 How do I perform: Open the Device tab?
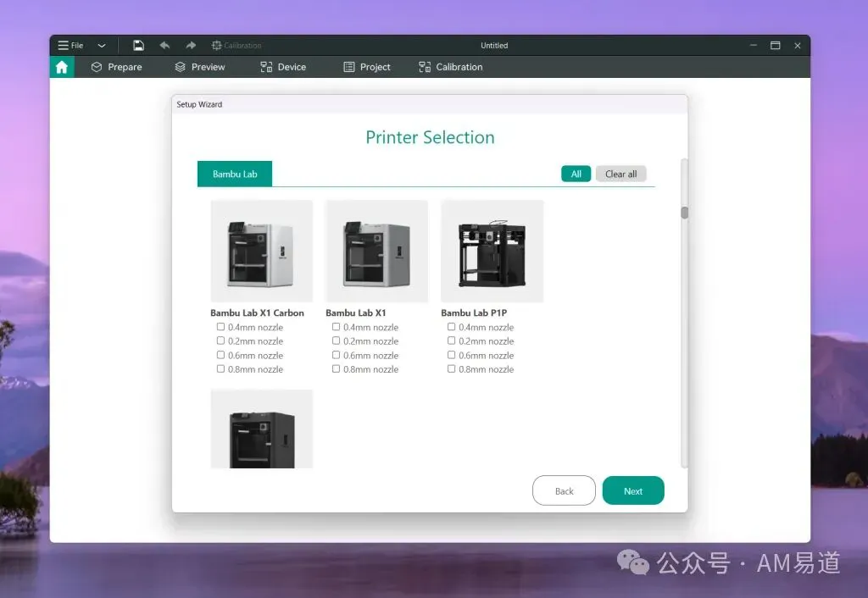[x=283, y=67]
